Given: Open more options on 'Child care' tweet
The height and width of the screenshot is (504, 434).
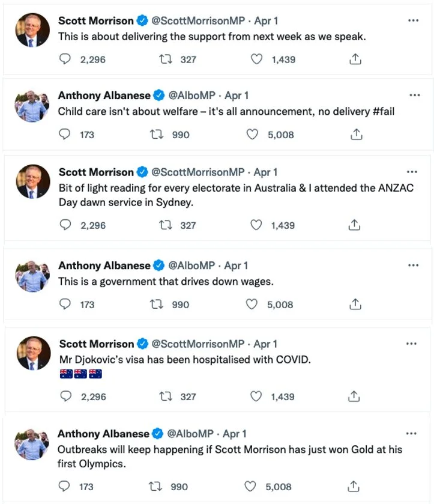Looking at the screenshot, I should click(415, 96).
